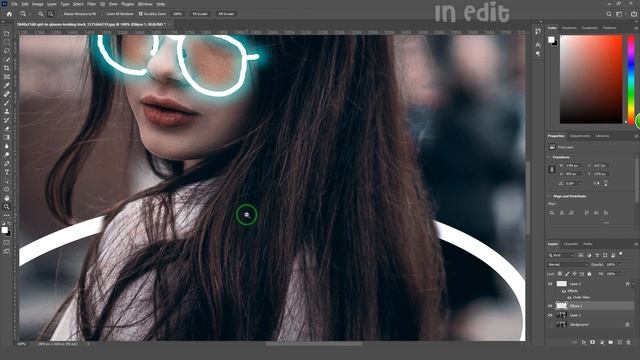Pick a shade in the color field
Image resolution: width=640 pixels, height=360 pixels.
click(591, 79)
